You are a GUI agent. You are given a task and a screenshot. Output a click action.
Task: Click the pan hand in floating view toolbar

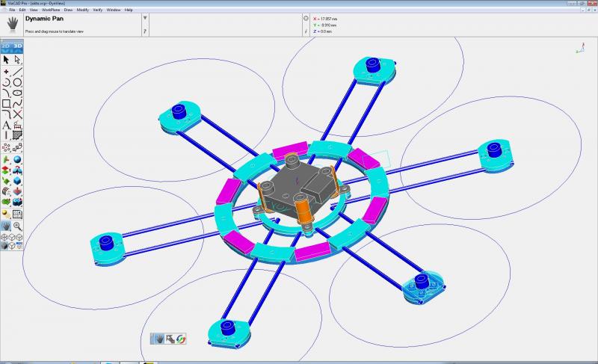click(x=159, y=339)
